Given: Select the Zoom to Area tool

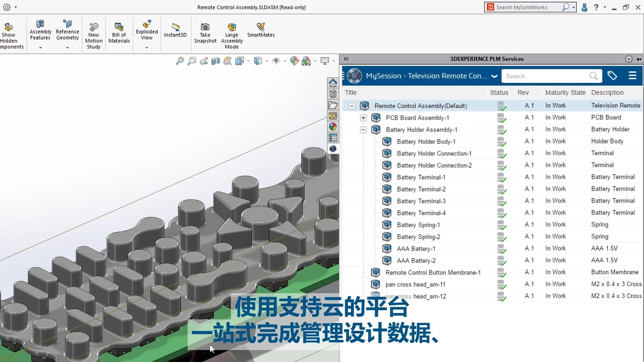Looking at the screenshot, I should pos(192,61).
